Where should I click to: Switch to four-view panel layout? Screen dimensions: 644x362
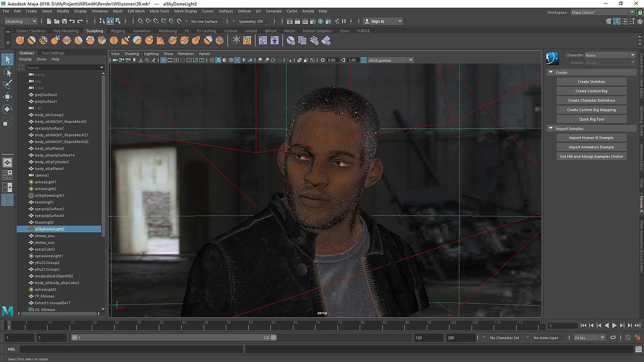[x=7, y=175]
